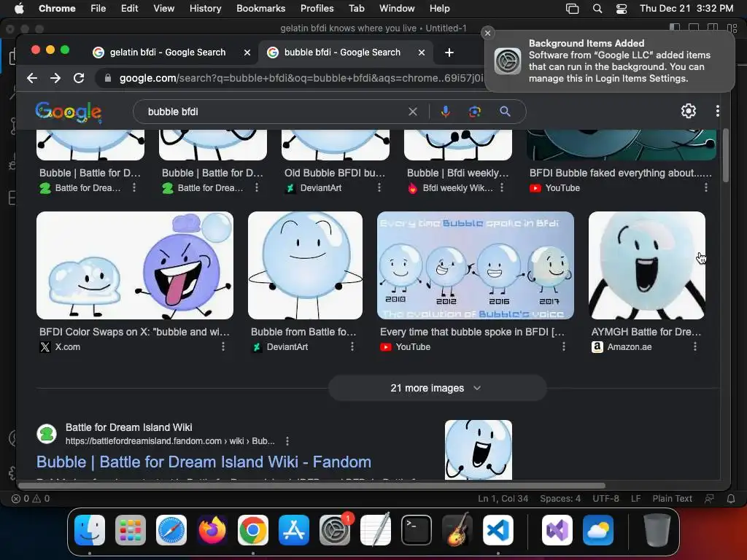Open Google logo homepage link
This screenshot has height=560, width=747.
(x=69, y=112)
